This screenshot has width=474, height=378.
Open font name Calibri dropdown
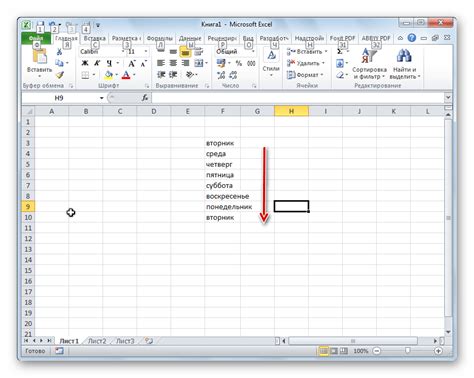tap(123, 51)
